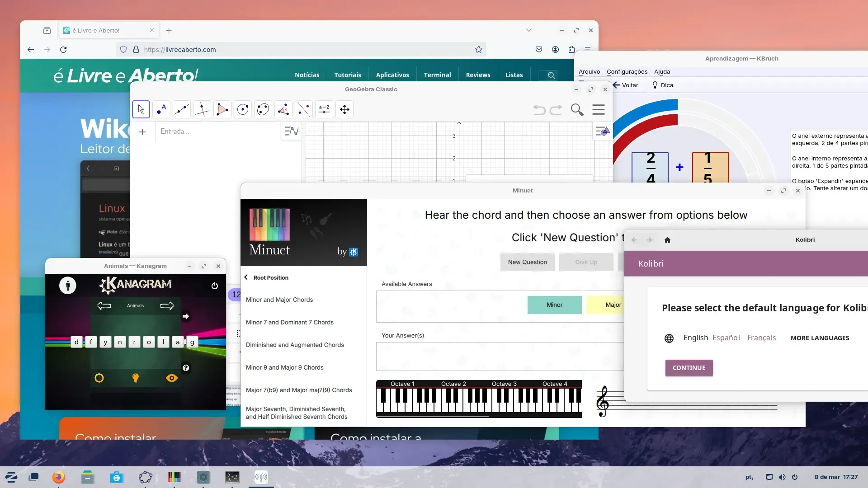Open GeoGebra hamburger main menu

click(599, 109)
